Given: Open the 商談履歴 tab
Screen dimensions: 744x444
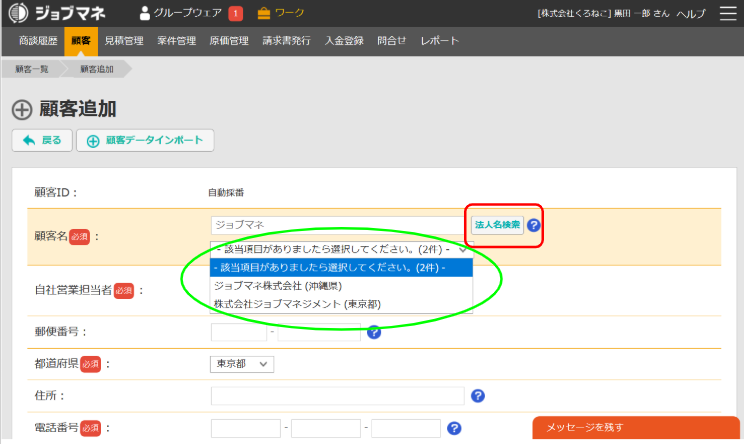Looking at the screenshot, I should click(38, 41).
